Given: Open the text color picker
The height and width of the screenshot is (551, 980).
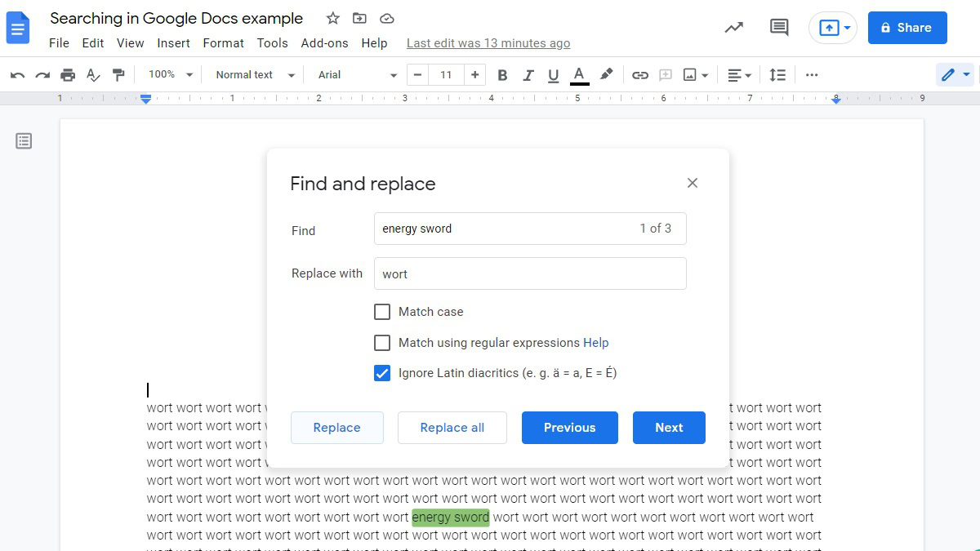Looking at the screenshot, I should [579, 75].
